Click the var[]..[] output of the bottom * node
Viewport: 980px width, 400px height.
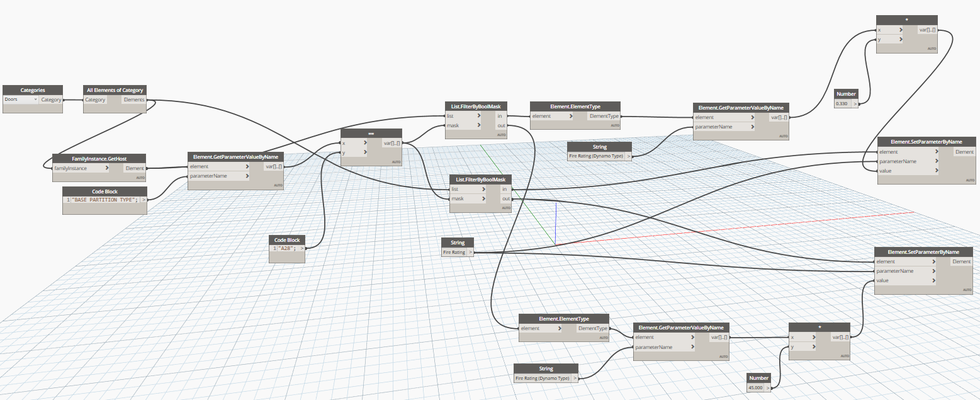[x=840, y=337]
